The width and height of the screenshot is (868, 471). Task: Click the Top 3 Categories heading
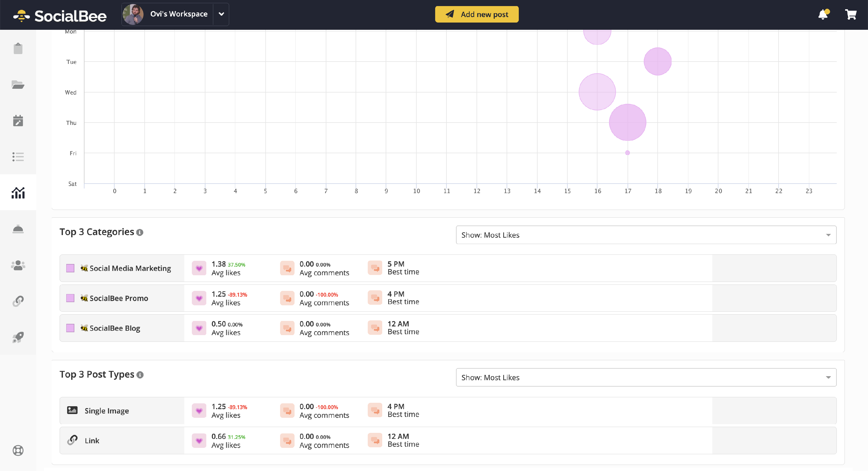97,232
